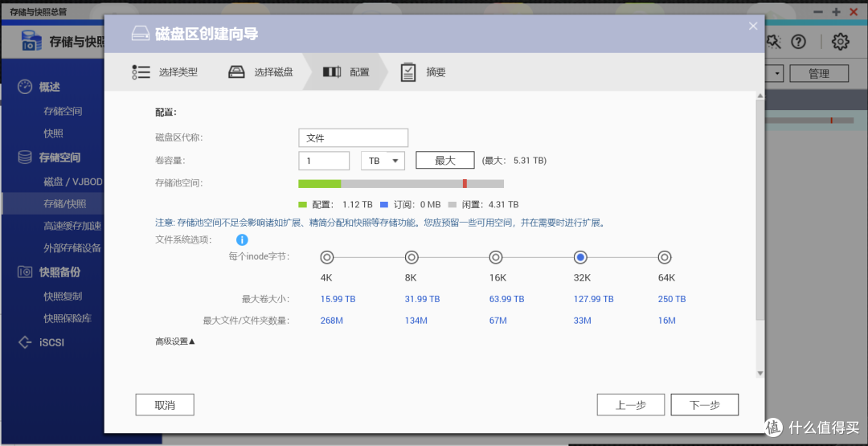The width and height of the screenshot is (868, 446).
Task: Expand 高级设置 advanced settings
Action: tap(175, 342)
